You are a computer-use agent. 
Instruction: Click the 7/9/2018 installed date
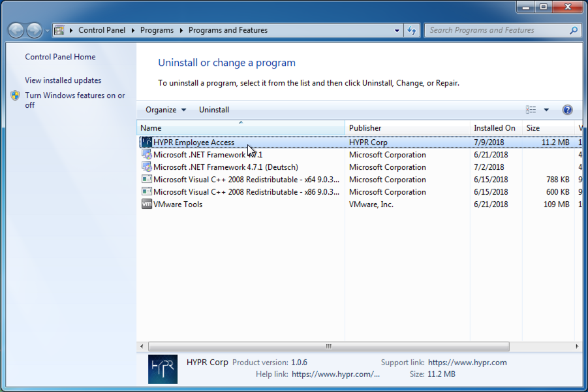(x=489, y=142)
